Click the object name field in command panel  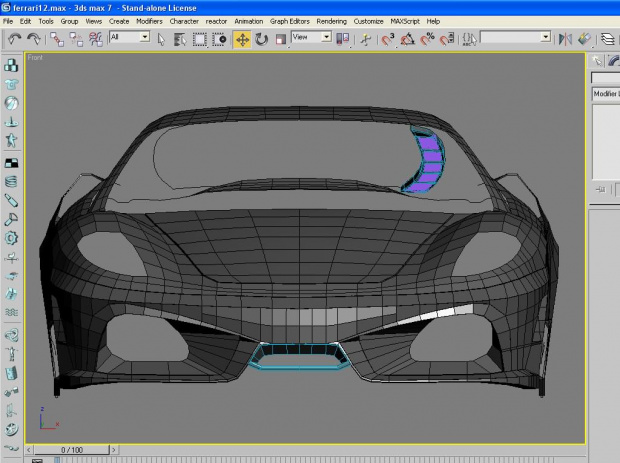click(605, 77)
